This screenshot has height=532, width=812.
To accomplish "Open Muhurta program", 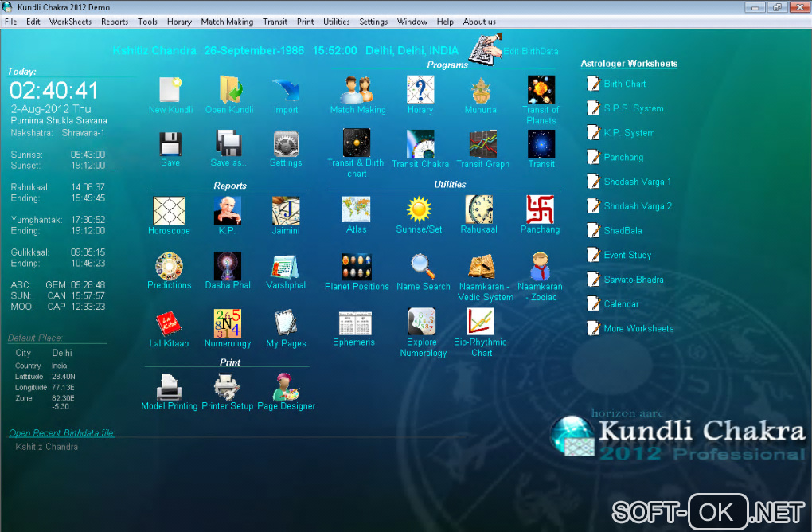I will point(481,90).
